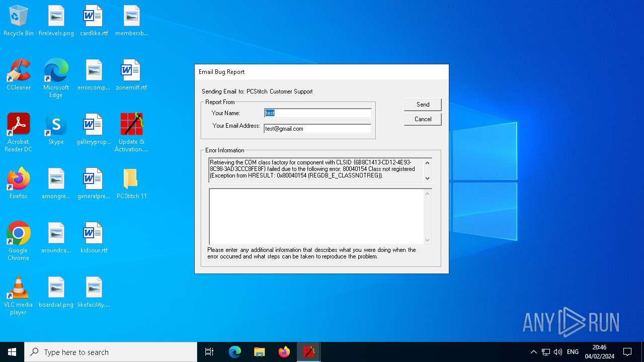Click the COM class error message text
Screen dimensions: 644x362
311,169
